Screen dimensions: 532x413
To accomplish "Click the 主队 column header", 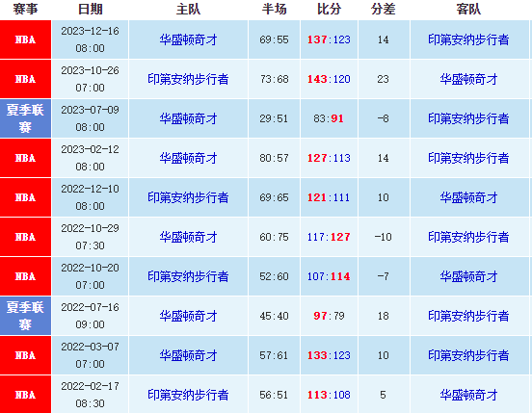I will coord(188,9).
